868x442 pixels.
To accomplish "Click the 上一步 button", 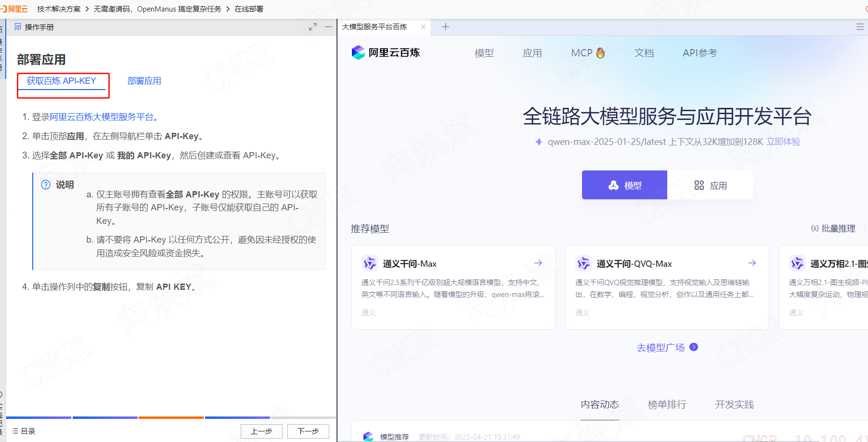I will point(261,431).
